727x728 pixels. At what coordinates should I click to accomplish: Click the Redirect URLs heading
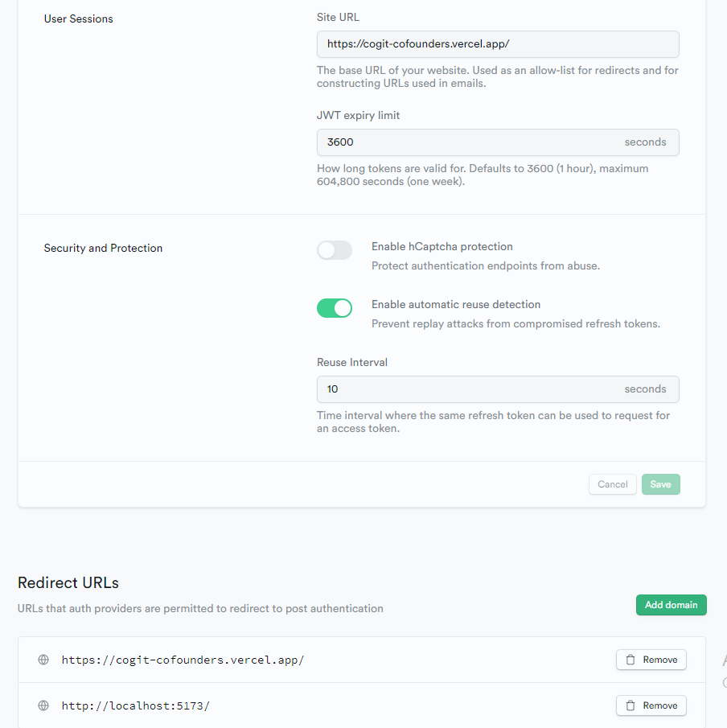click(x=68, y=582)
